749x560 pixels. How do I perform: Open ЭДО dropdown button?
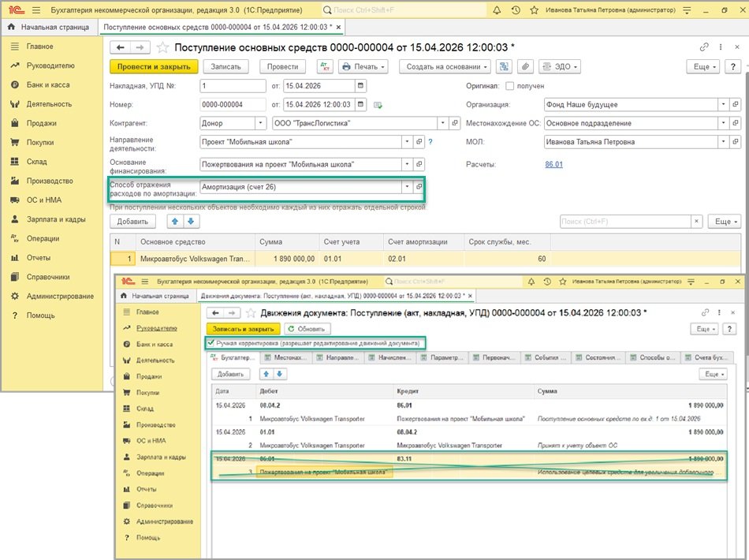pyautogui.click(x=560, y=66)
